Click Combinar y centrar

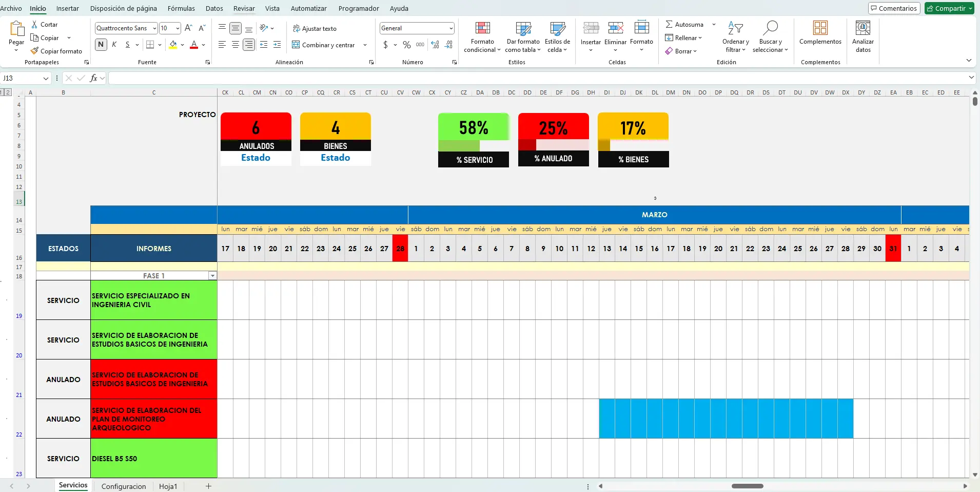click(x=323, y=45)
